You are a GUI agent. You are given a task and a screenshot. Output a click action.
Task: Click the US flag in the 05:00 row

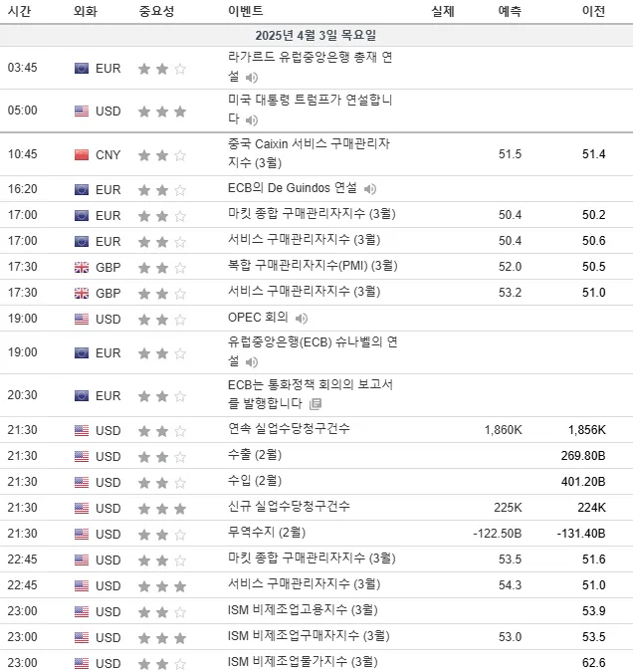[82, 111]
